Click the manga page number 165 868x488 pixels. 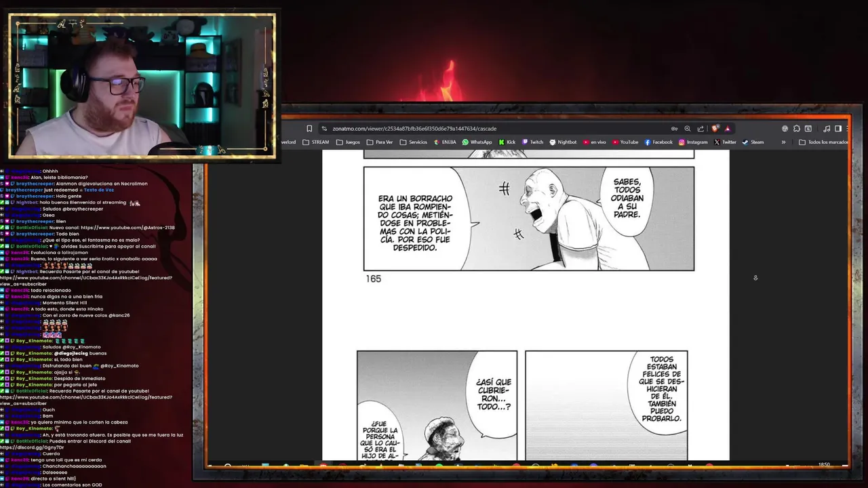(x=373, y=279)
